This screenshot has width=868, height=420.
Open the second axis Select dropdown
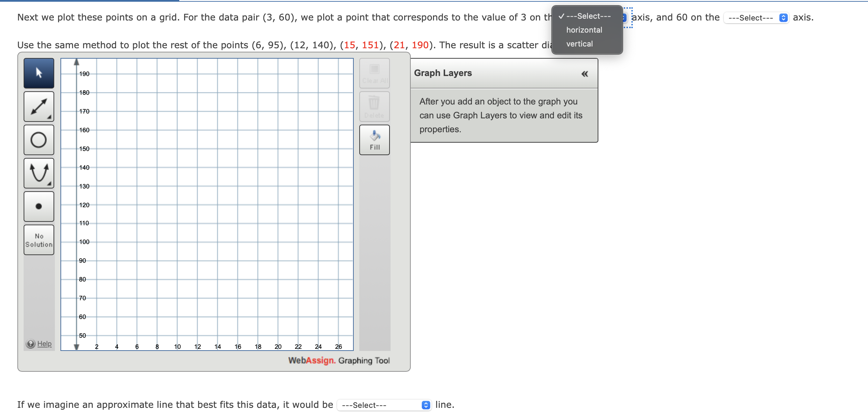point(756,18)
